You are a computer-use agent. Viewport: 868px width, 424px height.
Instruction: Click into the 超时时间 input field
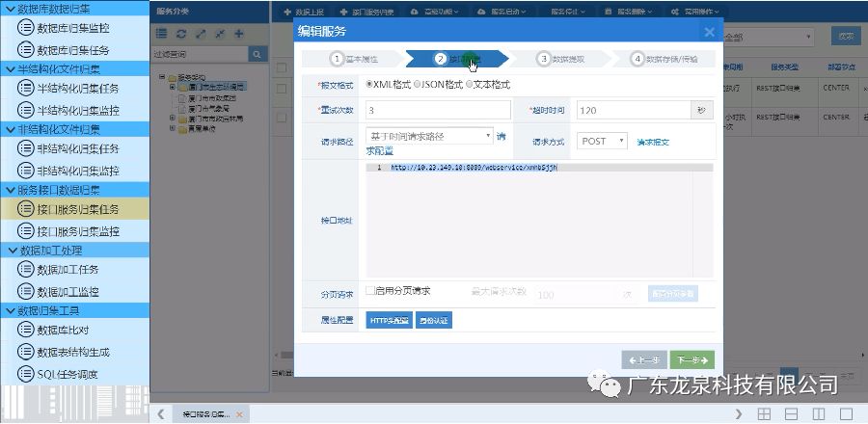(633, 110)
